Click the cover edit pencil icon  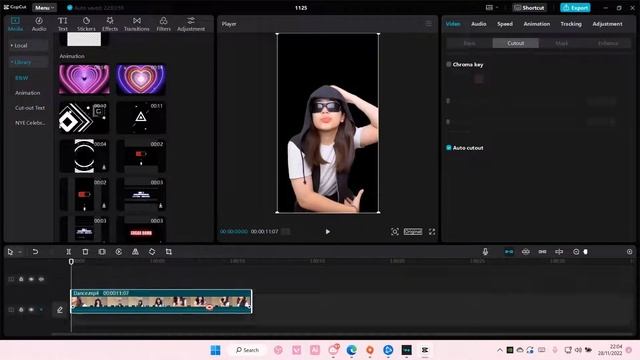60,310
